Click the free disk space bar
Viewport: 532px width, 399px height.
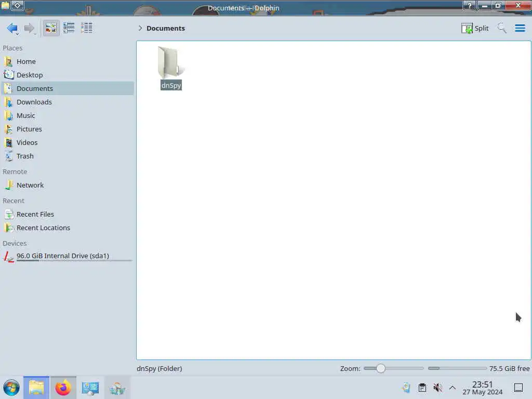pyautogui.click(x=457, y=368)
